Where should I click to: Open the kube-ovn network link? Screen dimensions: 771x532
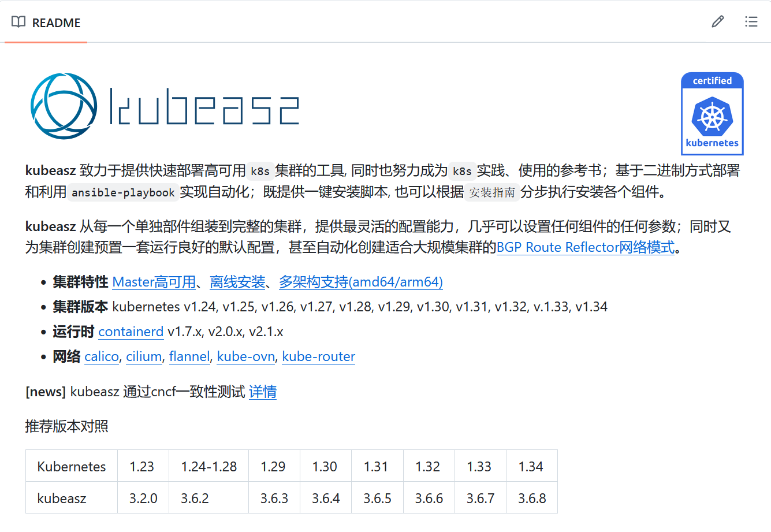click(x=246, y=356)
